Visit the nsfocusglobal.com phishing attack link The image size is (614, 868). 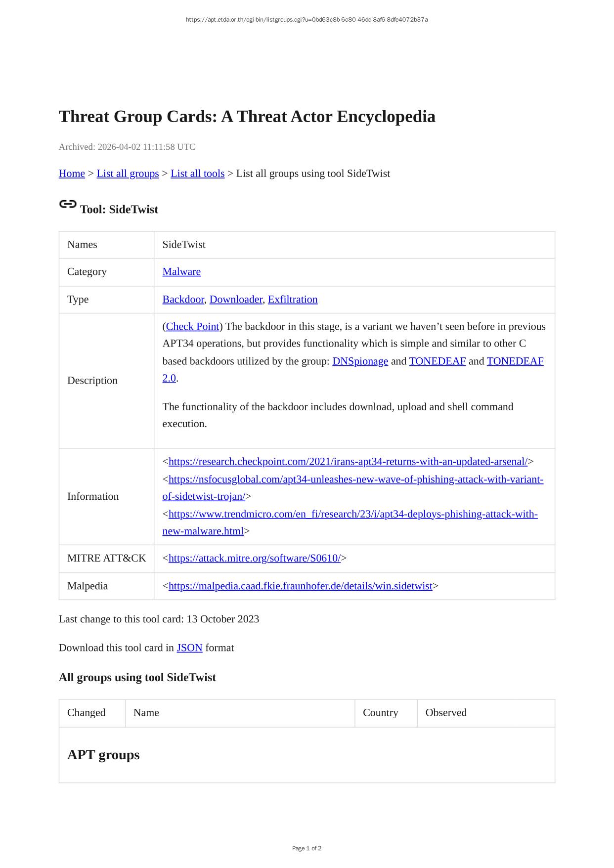[x=355, y=479]
